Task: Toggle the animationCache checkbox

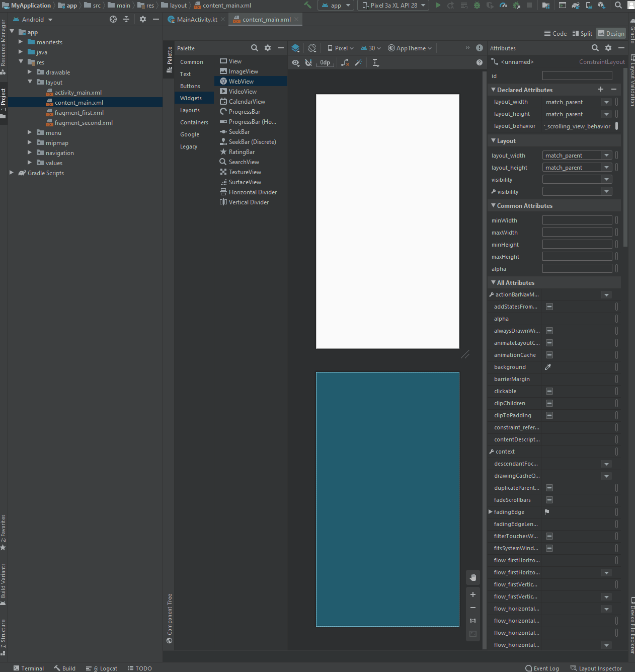Action: pos(549,355)
